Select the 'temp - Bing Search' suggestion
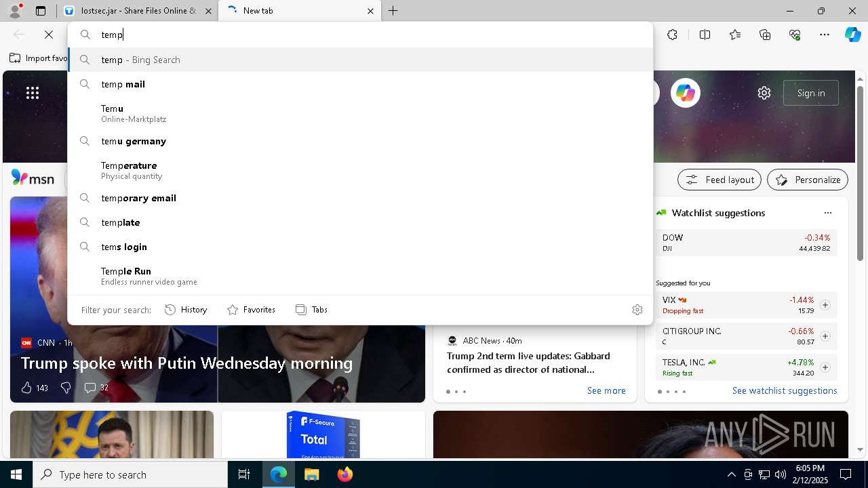Image resolution: width=868 pixels, height=488 pixels. click(360, 60)
